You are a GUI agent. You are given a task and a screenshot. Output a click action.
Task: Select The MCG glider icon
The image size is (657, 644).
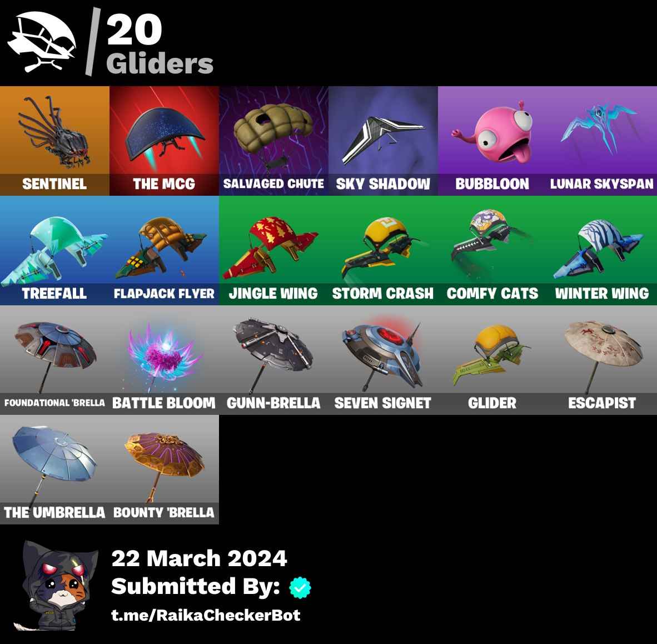click(x=164, y=141)
